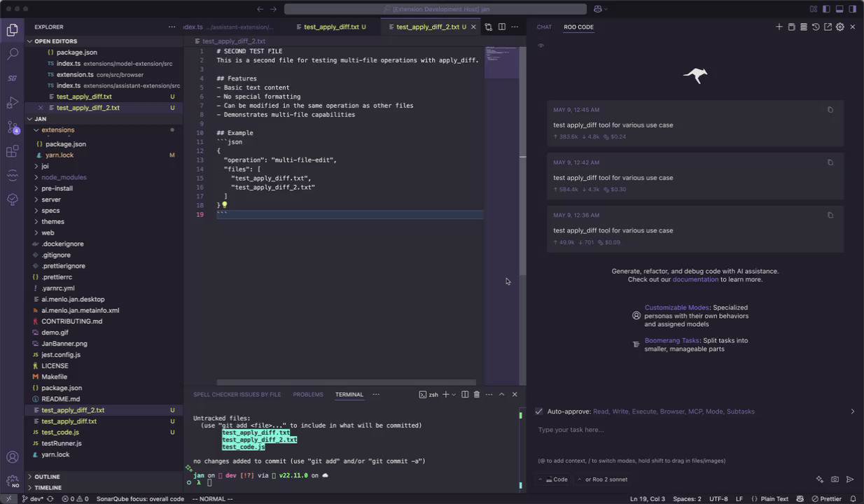
Task: Expand the Outline section
Action: 104,477
